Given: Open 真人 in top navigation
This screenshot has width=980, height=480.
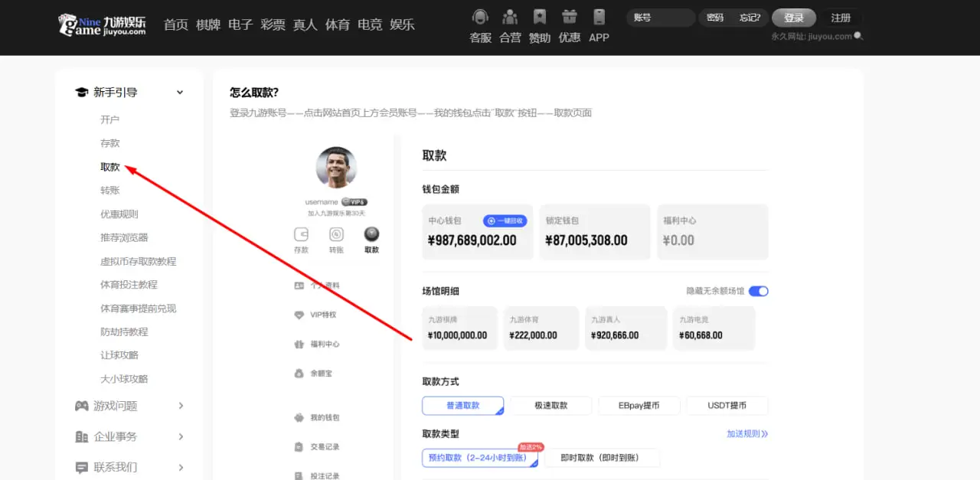Looking at the screenshot, I should tap(305, 24).
